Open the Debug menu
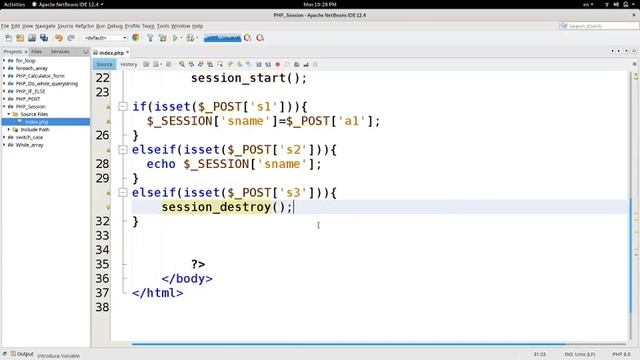The width and height of the screenshot is (640, 360). pyautogui.click(x=115, y=26)
